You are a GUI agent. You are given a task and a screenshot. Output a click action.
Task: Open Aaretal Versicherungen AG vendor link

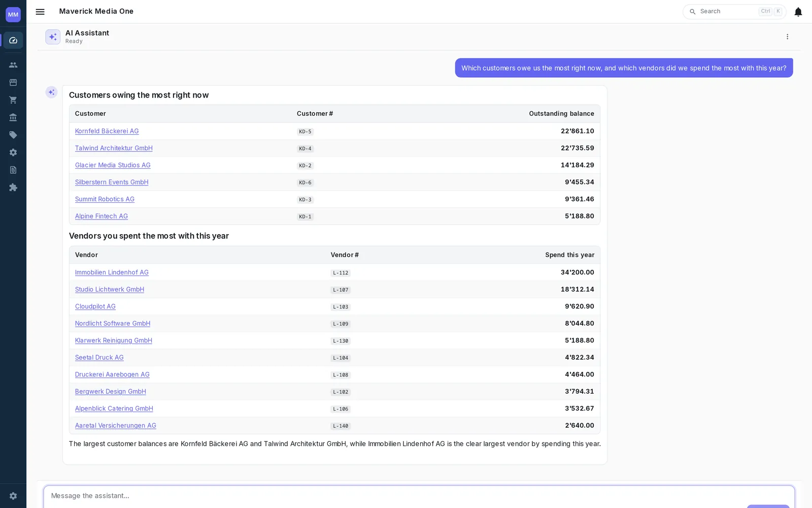tap(116, 426)
